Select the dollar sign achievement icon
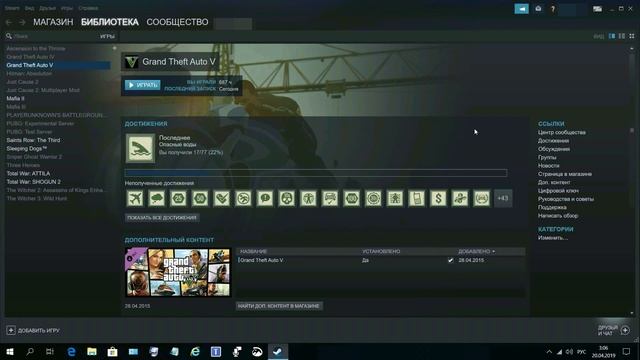 tap(438, 198)
